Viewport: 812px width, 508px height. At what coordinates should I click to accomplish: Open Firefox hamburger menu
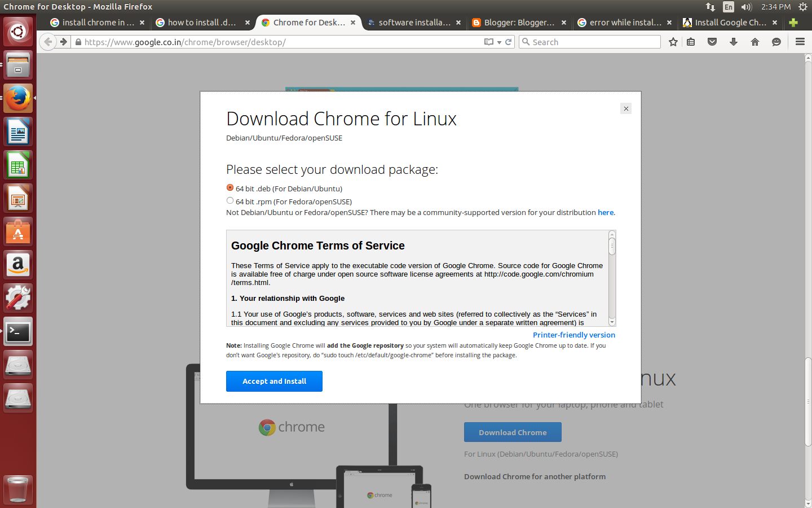(x=800, y=42)
